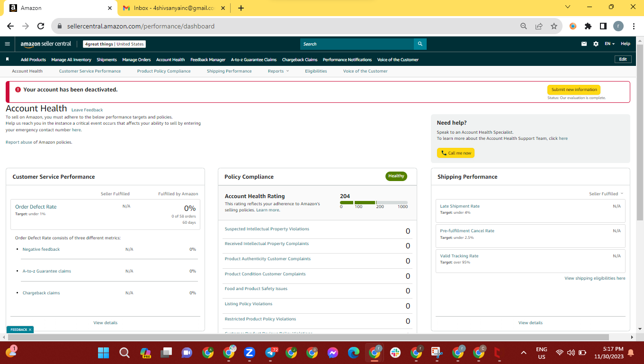Expand the Reports dropdown
644x364 pixels.
(x=278, y=71)
